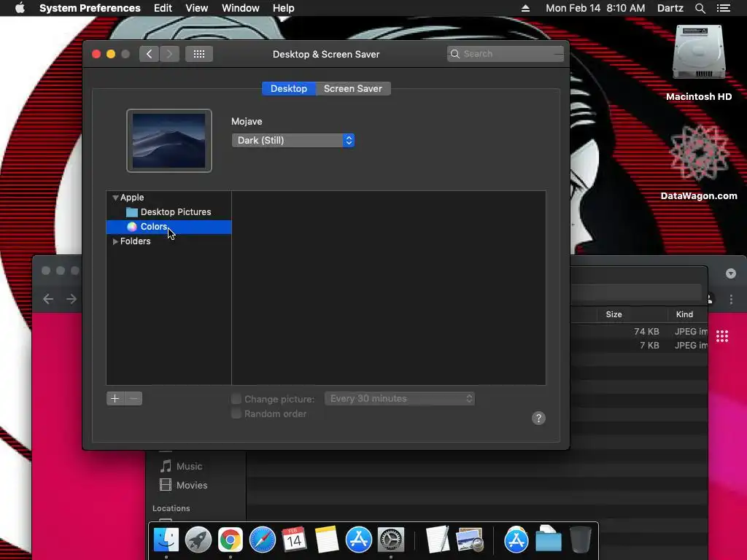Open the first App Store icon in Dock
Screen dimensions: 747x560
(358, 540)
